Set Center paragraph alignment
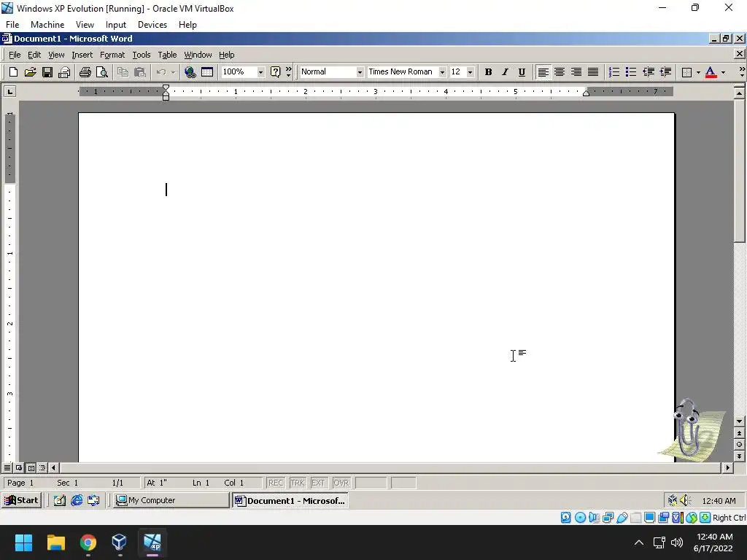This screenshot has width=747, height=560. click(560, 72)
